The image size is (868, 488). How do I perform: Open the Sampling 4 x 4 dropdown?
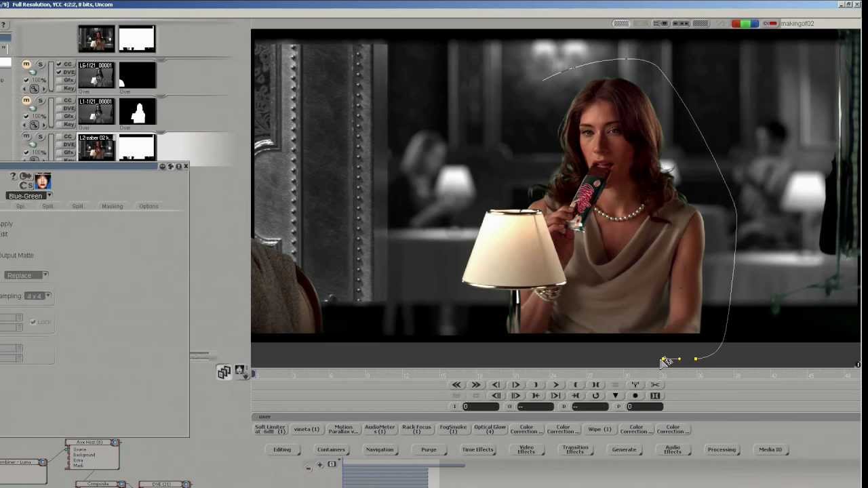coord(38,296)
